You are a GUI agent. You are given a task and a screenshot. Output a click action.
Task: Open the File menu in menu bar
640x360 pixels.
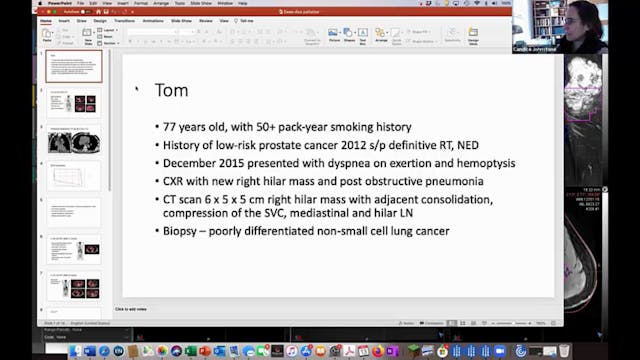point(80,3)
